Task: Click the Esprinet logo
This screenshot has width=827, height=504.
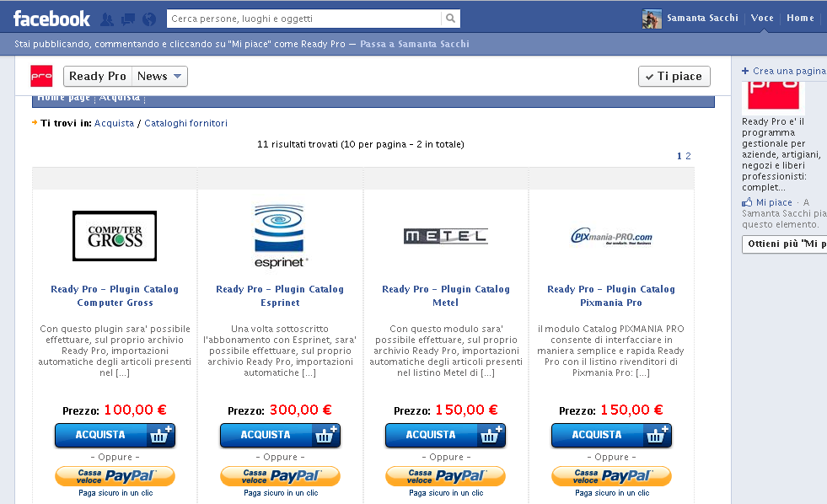Action: pos(279,236)
